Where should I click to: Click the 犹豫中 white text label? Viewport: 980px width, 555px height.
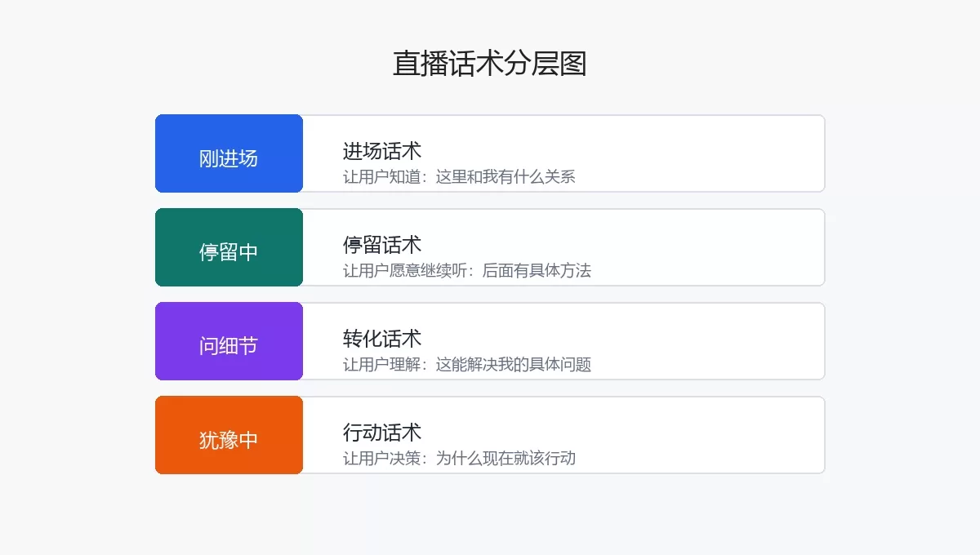pos(229,440)
